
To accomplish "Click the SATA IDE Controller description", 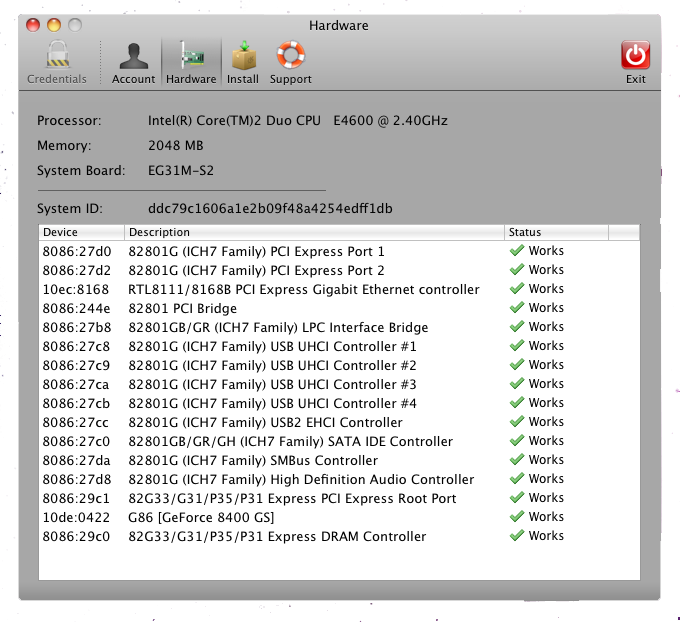I will click(x=291, y=442).
